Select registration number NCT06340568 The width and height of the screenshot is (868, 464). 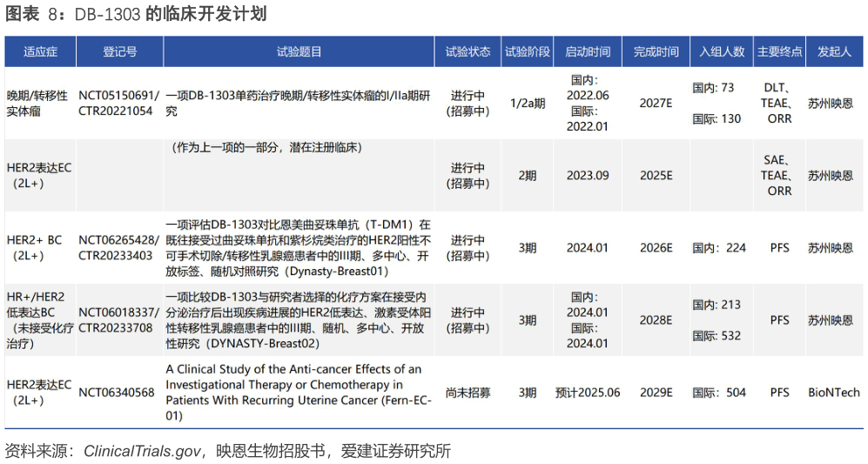pyautogui.click(x=117, y=393)
